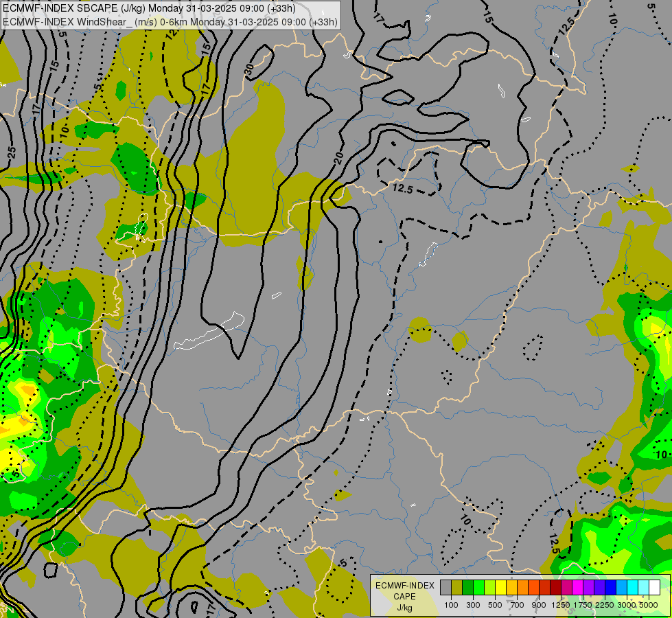Viewport: 672px width, 618px height.
Task: Pick the lime yellow-green legend swatch
Action: click(x=490, y=587)
